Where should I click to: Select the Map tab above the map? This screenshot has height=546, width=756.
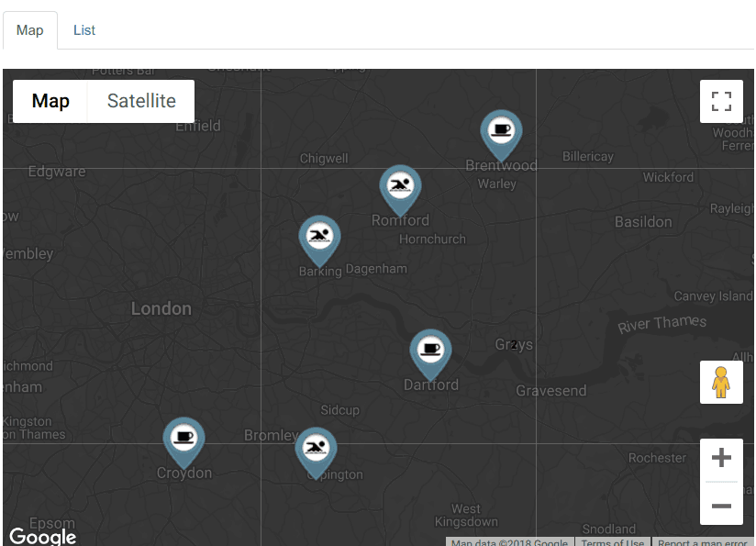[x=30, y=30]
